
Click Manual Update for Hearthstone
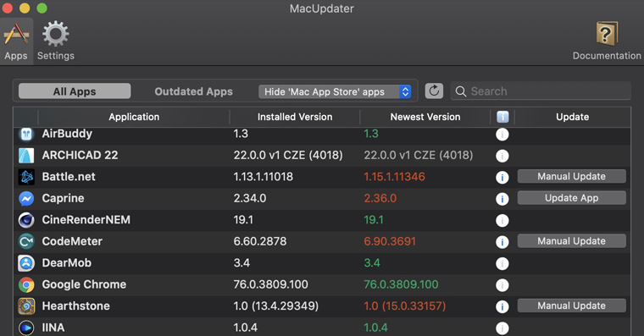point(572,306)
